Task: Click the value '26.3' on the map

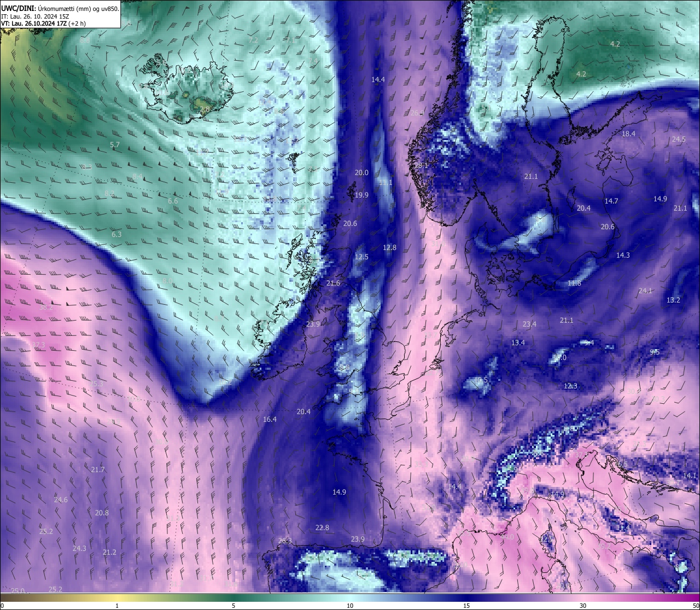Action: pyautogui.click(x=285, y=541)
